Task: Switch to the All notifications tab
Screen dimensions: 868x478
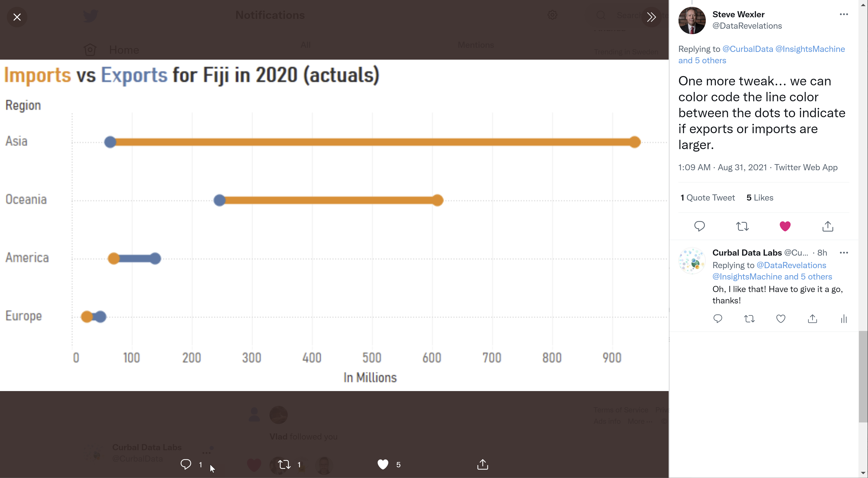Action: 305,45
